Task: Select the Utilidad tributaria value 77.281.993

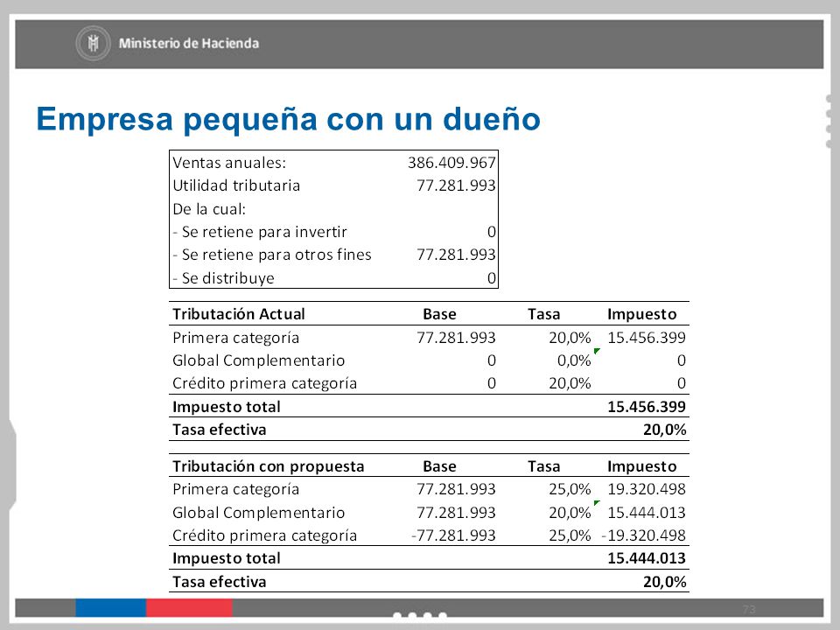Action: coord(456,185)
